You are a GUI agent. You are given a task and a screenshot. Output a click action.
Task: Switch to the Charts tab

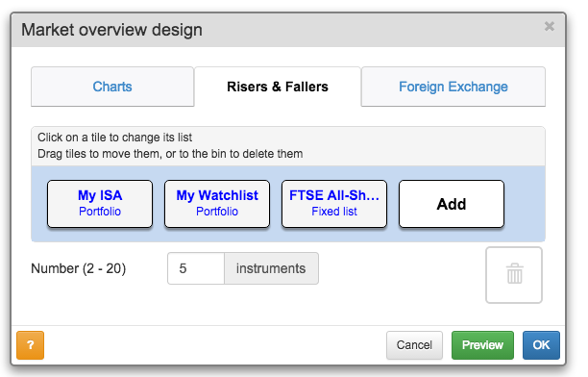[x=112, y=87]
